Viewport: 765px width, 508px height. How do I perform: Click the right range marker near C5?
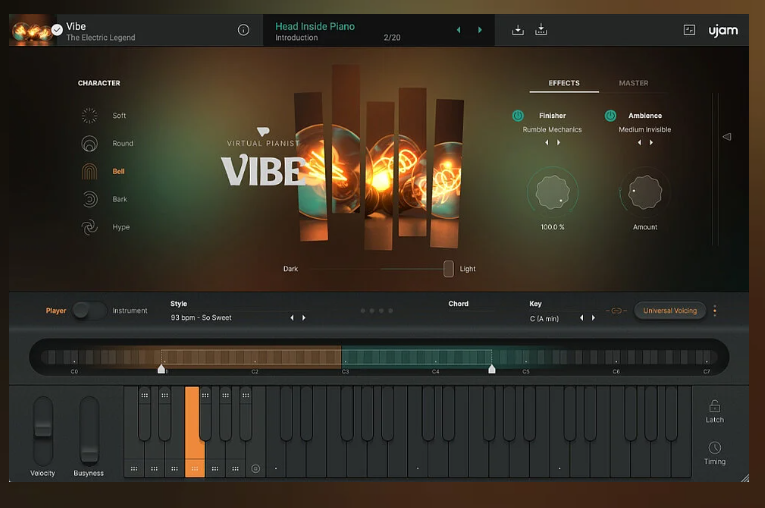point(492,369)
